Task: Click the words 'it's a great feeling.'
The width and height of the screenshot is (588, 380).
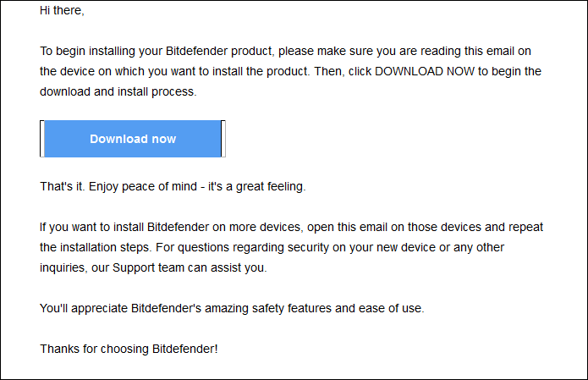Action: pyautogui.click(x=257, y=186)
